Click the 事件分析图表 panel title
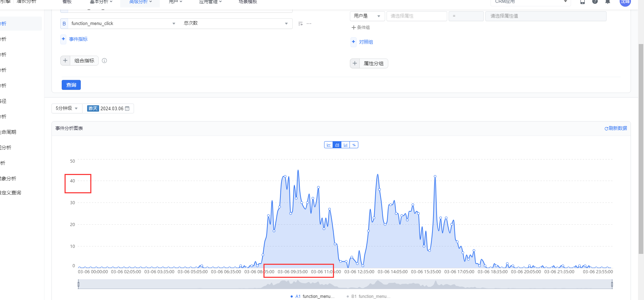The width and height of the screenshot is (644, 300). 69,128
